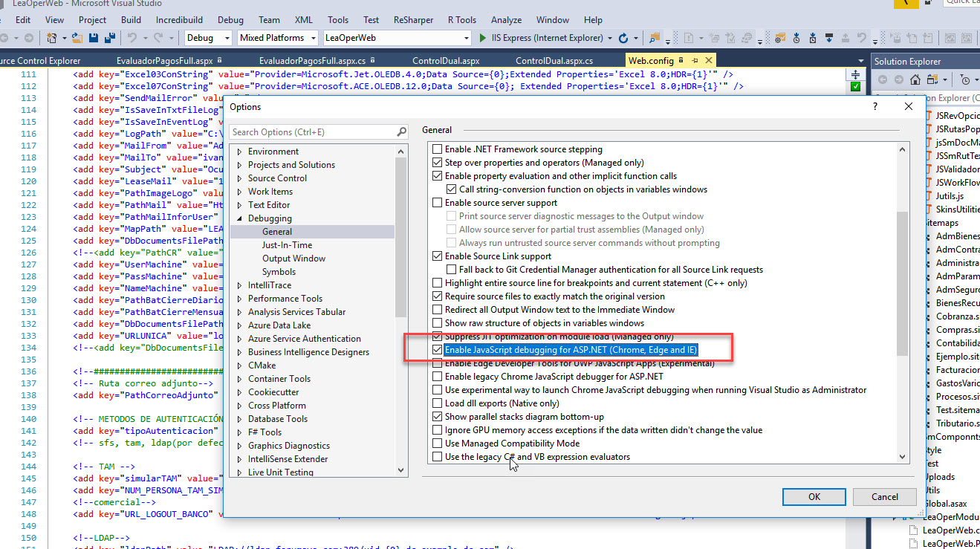Screen dimensions: 980x549
Task: Toggle Enable Source Link support
Action: point(437,256)
